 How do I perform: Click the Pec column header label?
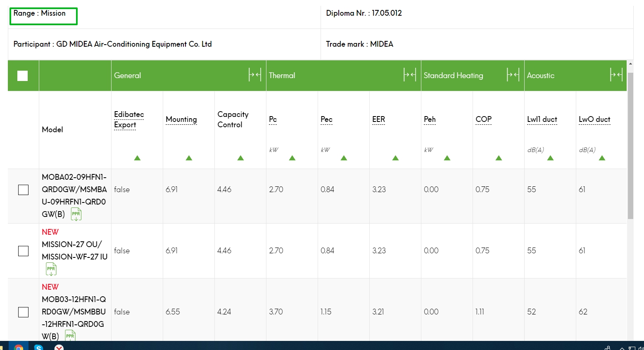(326, 119)
